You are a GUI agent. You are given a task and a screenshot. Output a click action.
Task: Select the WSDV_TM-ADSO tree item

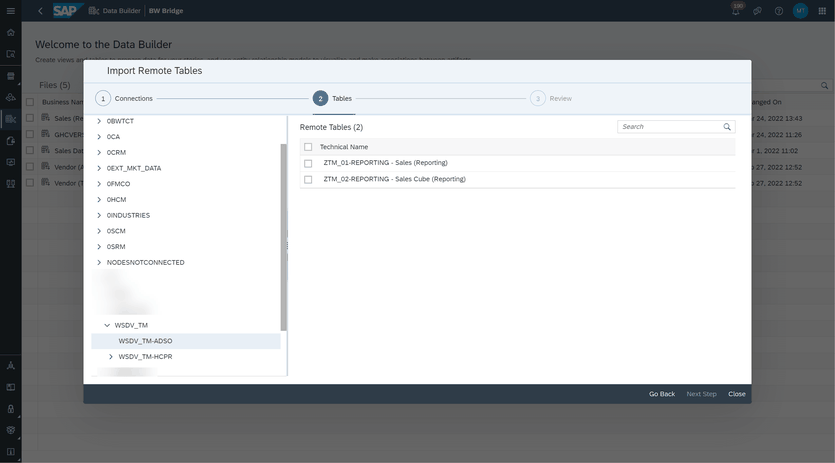click(186, 341)
